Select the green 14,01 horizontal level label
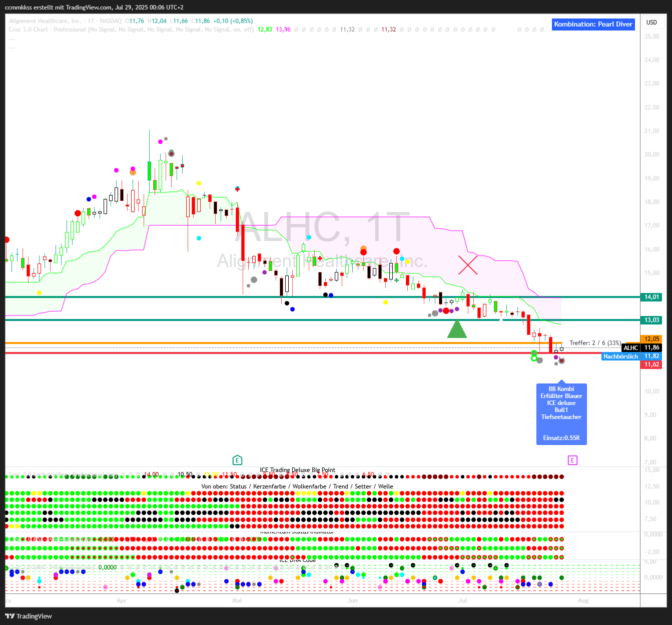Image resolution: width=672 pixels, height=625 pixels. coord(651,297)
